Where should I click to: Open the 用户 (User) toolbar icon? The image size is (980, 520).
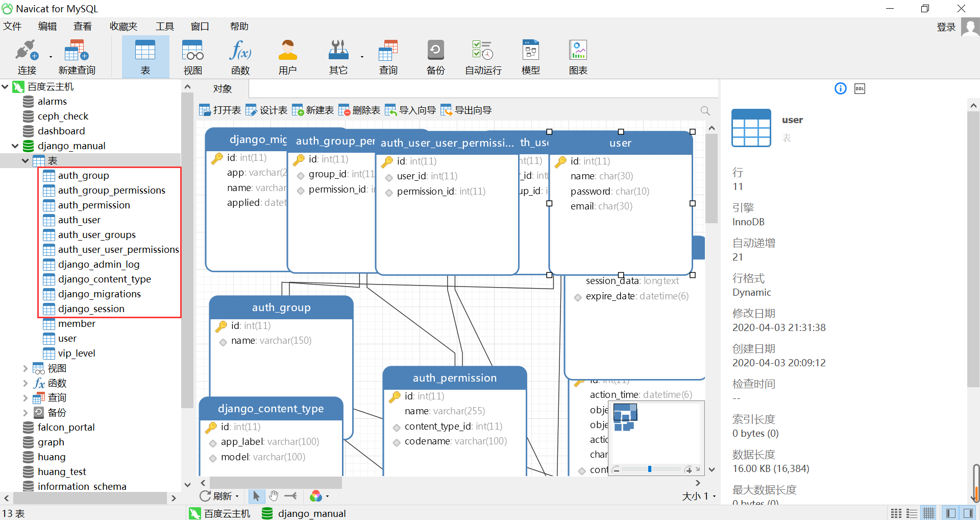(288, 57)
